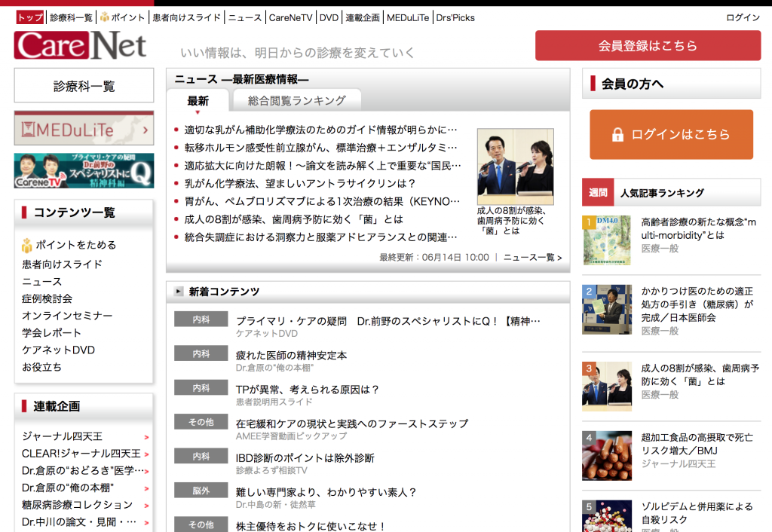Open 在宅緩和ケアの現状と実践 article
The width and height of the screenshot is (772, 532).
tap(352, 423)
